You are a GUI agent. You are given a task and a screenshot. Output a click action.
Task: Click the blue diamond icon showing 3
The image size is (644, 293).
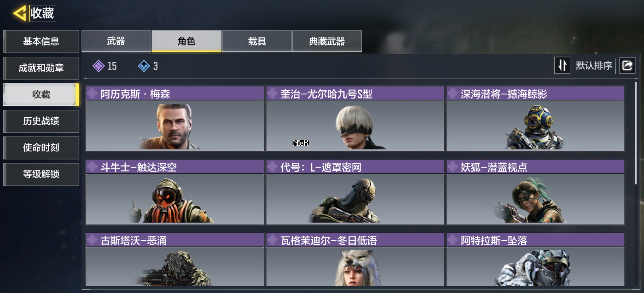(x=144, y=66)
